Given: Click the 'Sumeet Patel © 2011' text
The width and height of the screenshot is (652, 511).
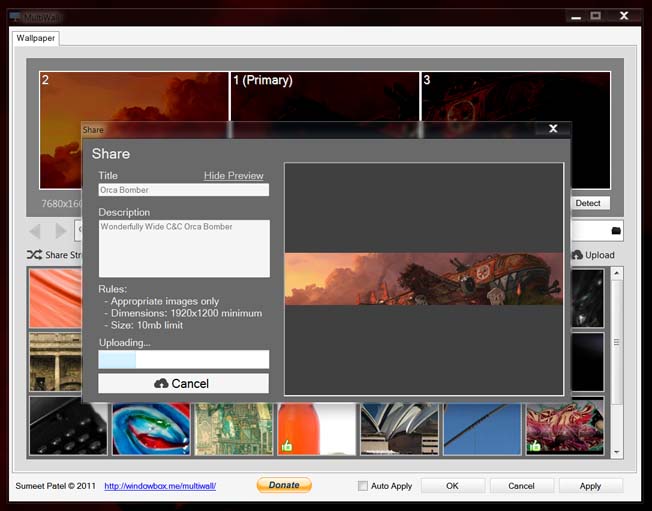Looking at the screenshot, I should [x=55, y=486].
